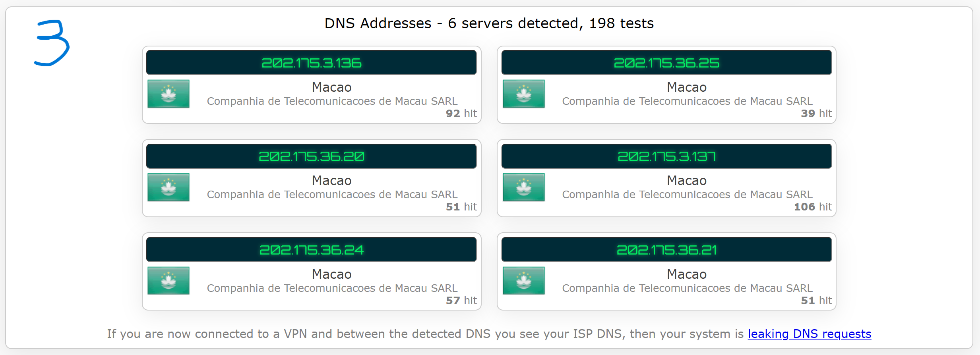The image size is (980, 355).
Task: Click the Macao flag beside 202.175.36.25
Action: pos(523,94)
